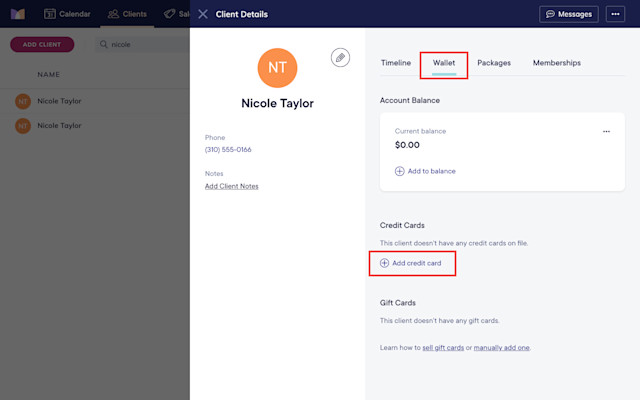Image resolution: width=640 pixels, height=400 pixels.
Task: Click the pencil edit client icon
Action: tap(340, 58)
